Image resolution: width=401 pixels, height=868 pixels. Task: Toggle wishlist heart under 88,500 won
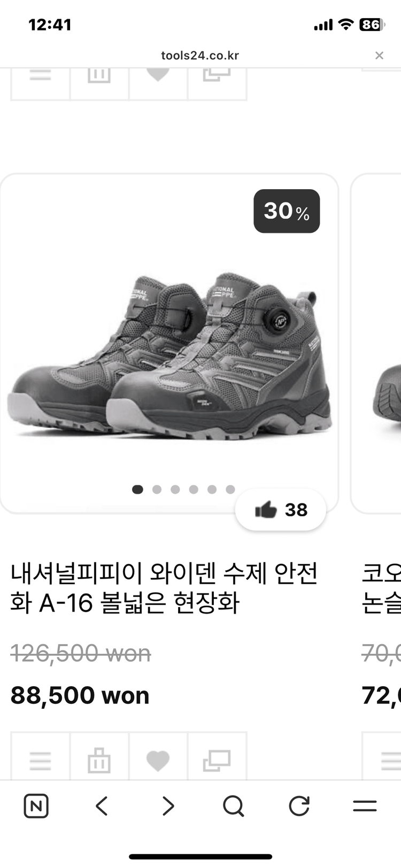pos(158,760)
